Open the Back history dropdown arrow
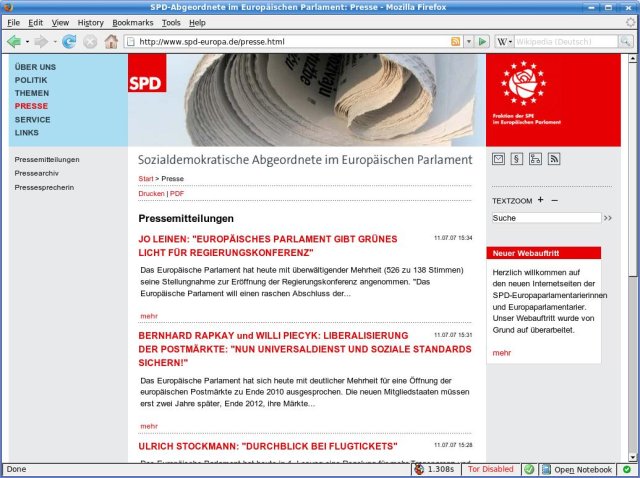The image size is (640, 478). (27, 42)
